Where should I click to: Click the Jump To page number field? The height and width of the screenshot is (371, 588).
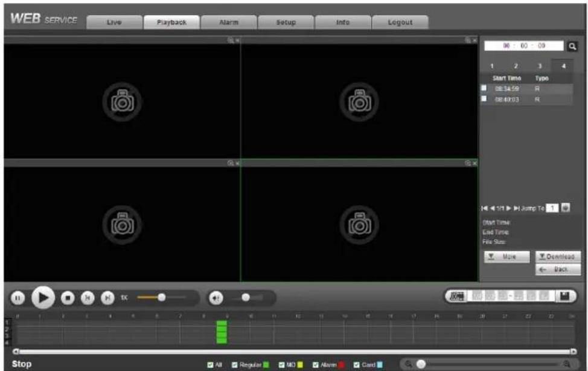(552, 208)
